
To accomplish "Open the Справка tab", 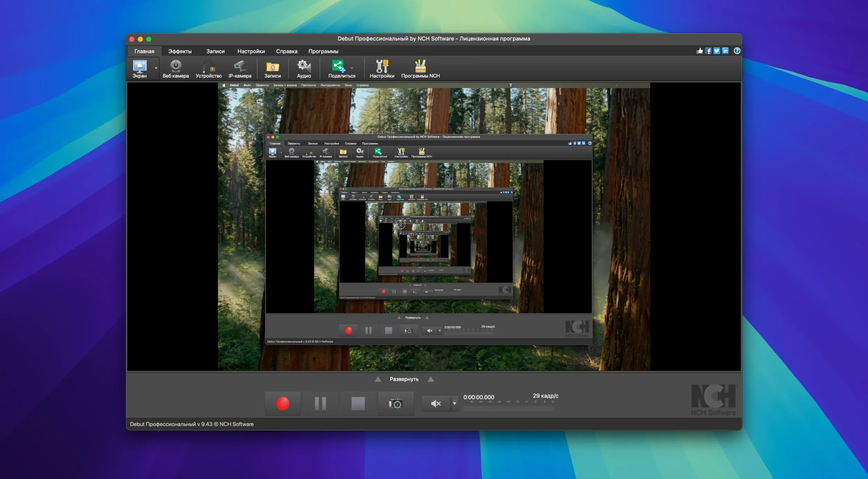I will pyautogui.click(x=286, y=51).
